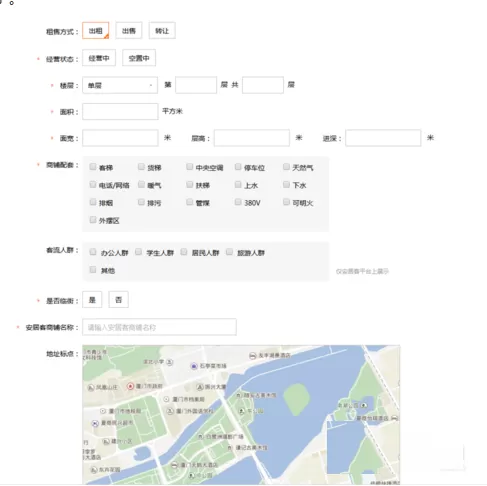
Task: Choose the 转让 rental method option
Action: 162,31
